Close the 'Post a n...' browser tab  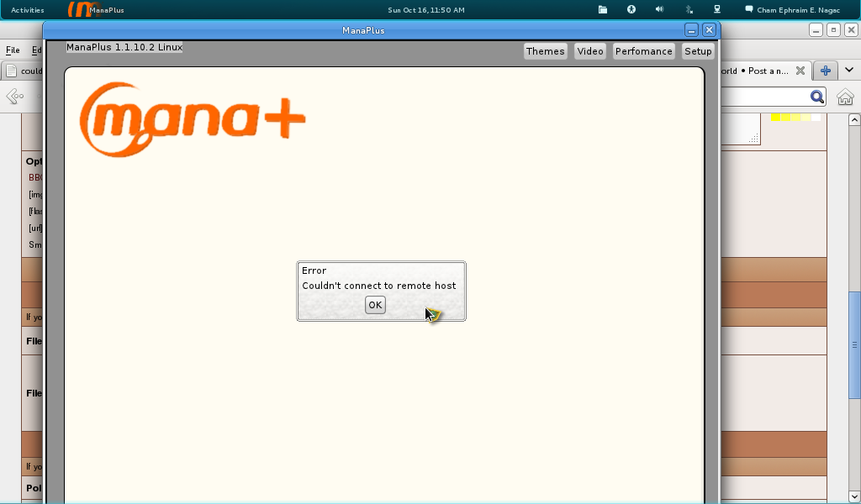[800, 71]
